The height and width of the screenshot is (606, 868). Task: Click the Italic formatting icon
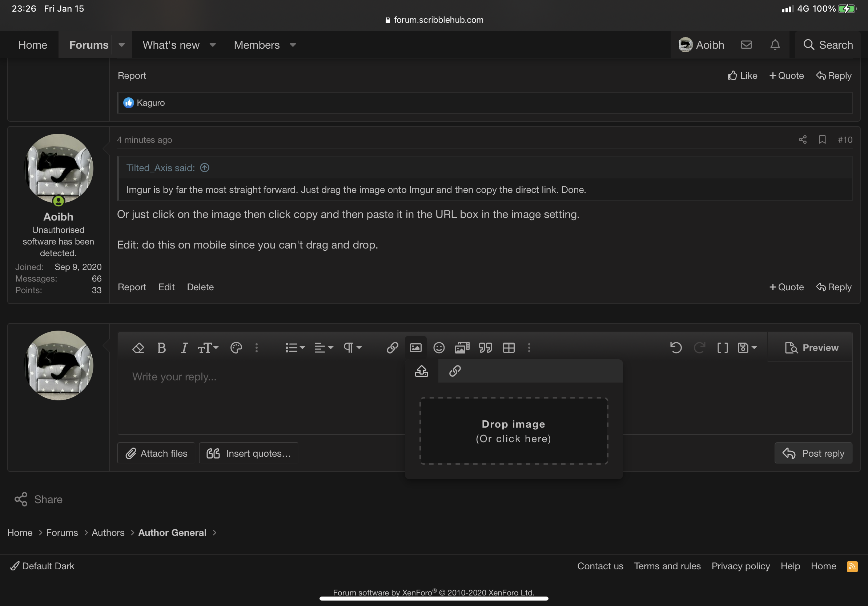tap(184, 348)
